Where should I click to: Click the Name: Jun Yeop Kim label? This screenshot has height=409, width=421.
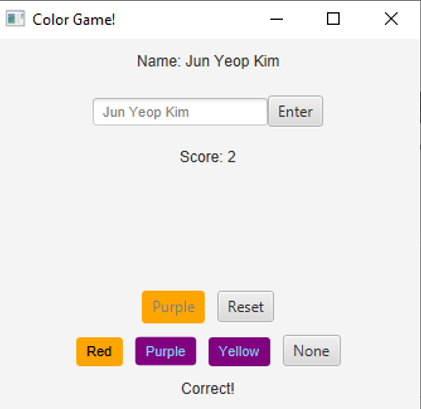[x=208, y=61]
